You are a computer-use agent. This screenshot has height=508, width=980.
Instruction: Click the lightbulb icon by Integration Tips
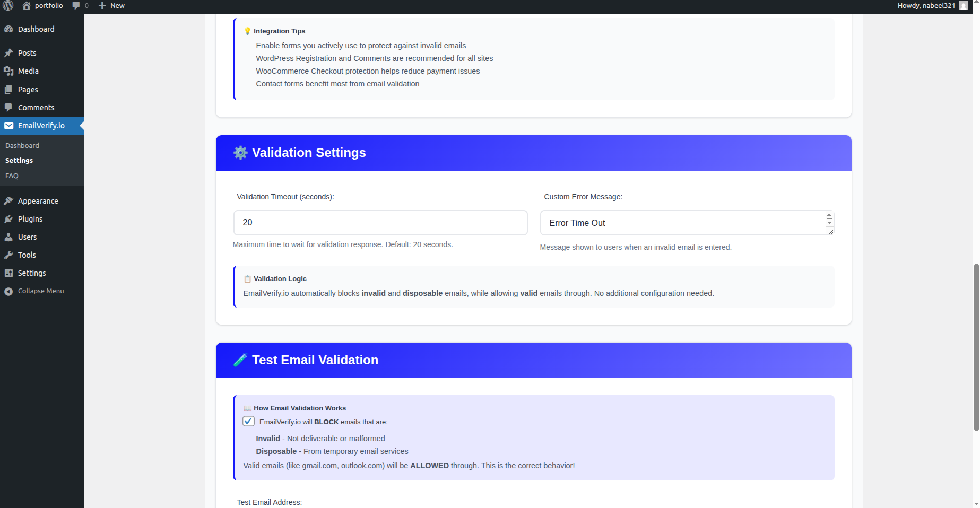247,31
